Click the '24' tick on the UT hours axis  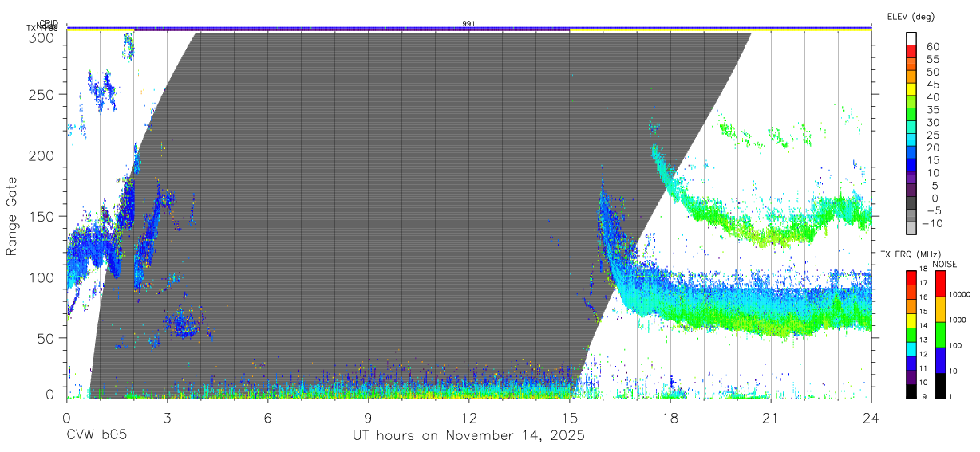pos(871,417)
